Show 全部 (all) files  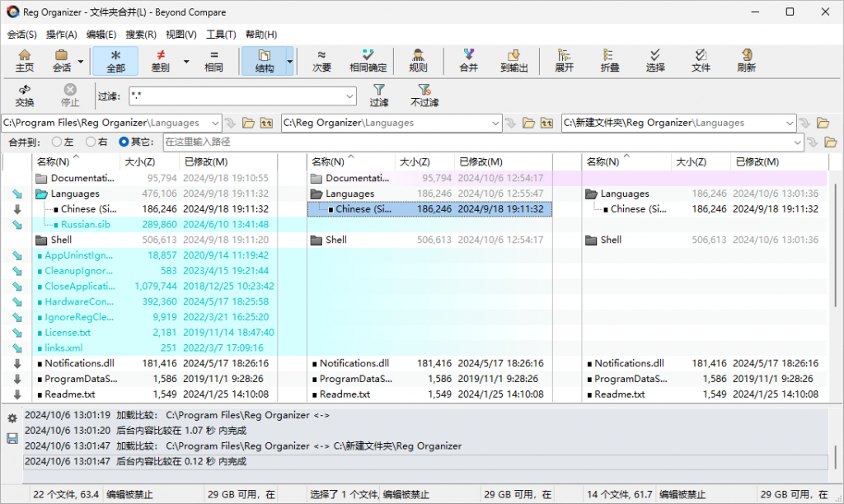115,61
